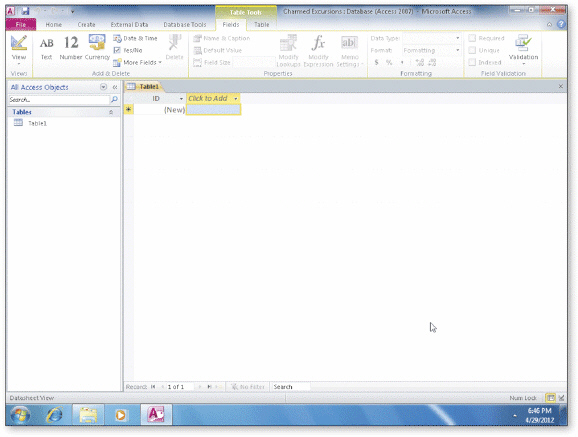Toggle the Required checkbox
The image size is (578, 437).
472,38
